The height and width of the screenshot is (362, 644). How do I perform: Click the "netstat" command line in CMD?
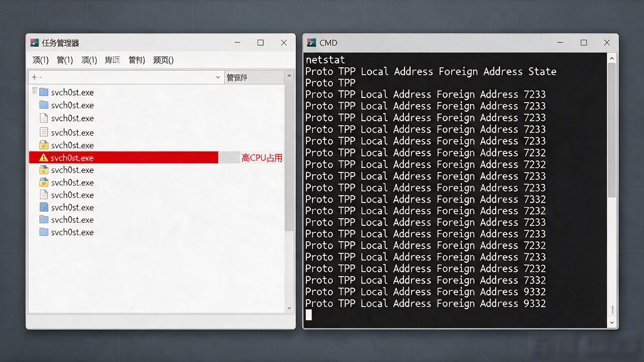tap(326, 60)
